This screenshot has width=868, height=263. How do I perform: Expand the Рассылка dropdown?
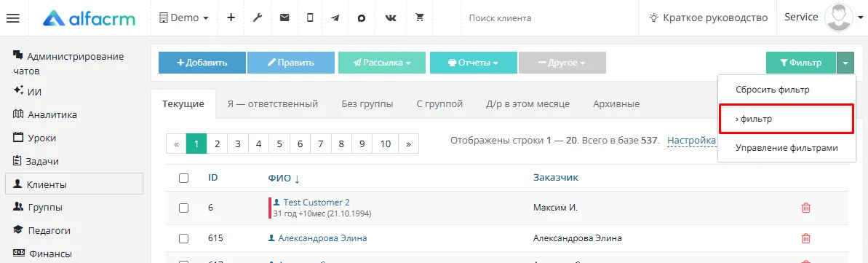pos(382,63)
